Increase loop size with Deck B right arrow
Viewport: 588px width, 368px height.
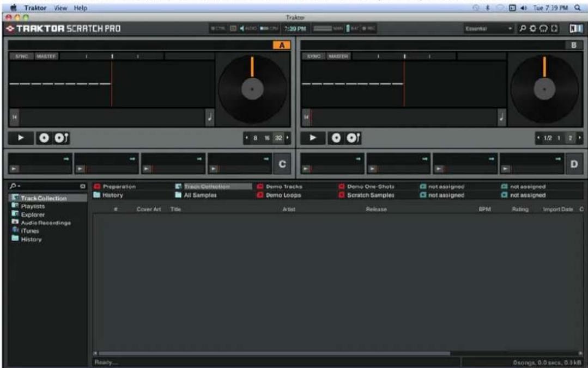pos(580,138)
